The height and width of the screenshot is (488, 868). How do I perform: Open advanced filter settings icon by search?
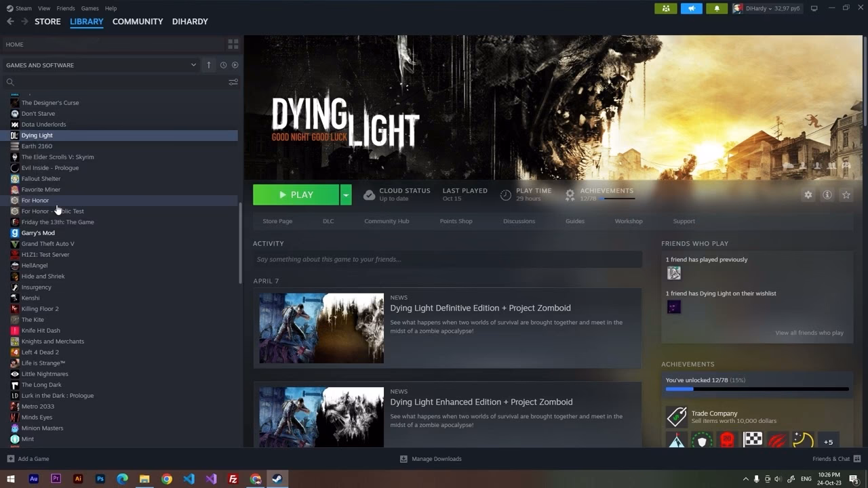(x=233, y=82)
